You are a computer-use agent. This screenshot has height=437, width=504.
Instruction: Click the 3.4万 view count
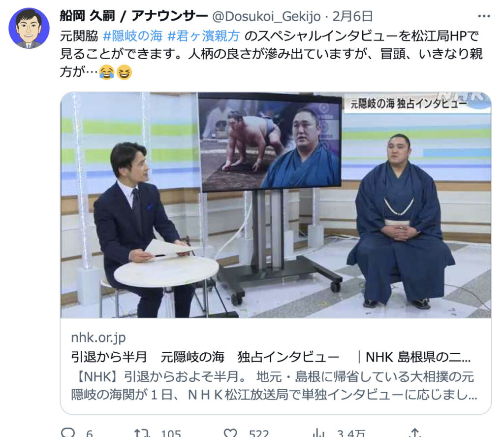(351, 433)
